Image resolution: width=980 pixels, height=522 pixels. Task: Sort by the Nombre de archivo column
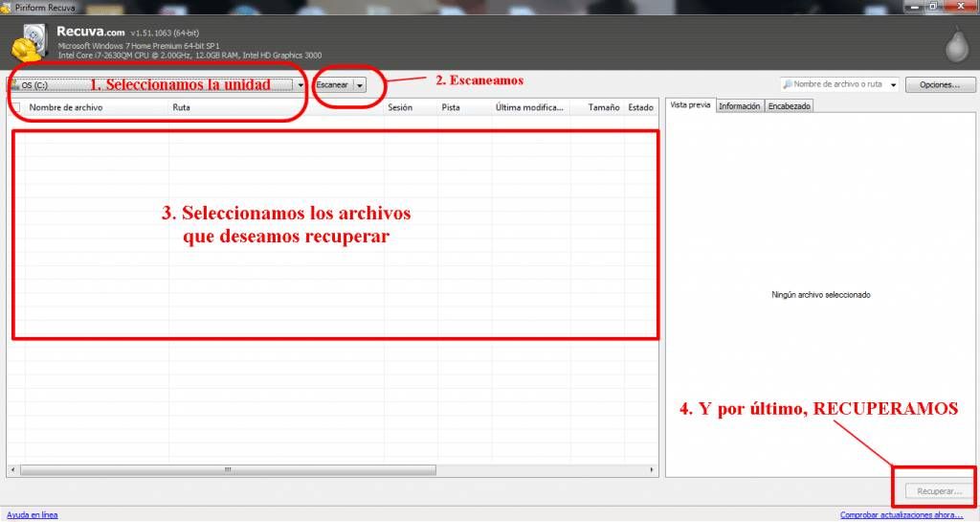(x=97, y=107)
